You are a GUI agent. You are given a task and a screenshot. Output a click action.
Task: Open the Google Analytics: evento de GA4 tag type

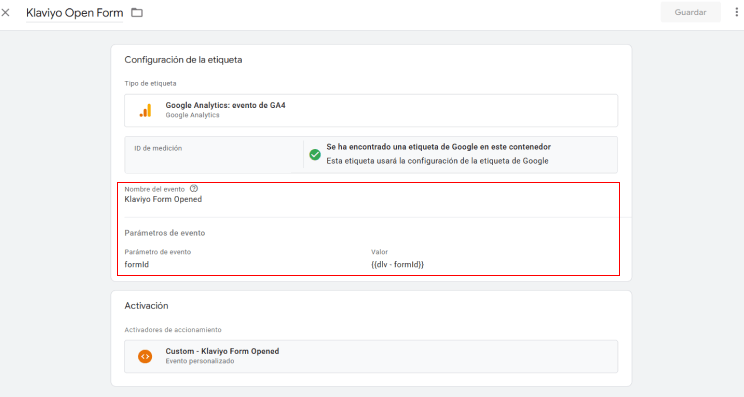(x=371, y=111)
